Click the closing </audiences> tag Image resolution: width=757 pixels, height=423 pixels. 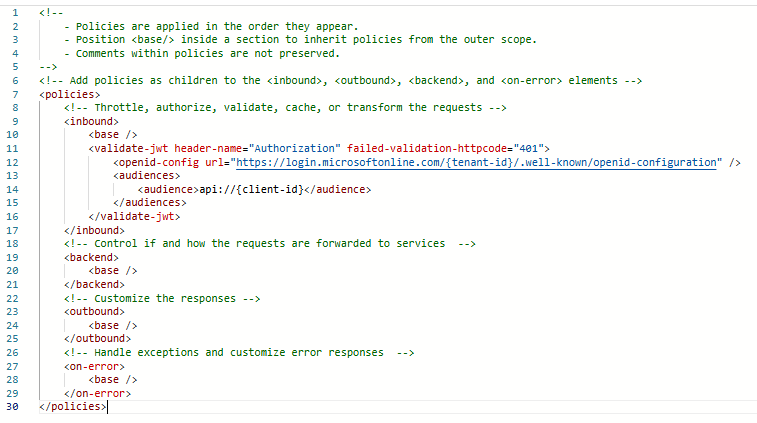click(150, 203)
